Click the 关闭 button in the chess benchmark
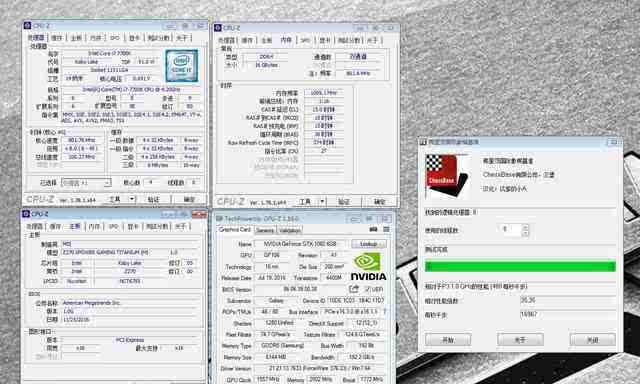 593,340
